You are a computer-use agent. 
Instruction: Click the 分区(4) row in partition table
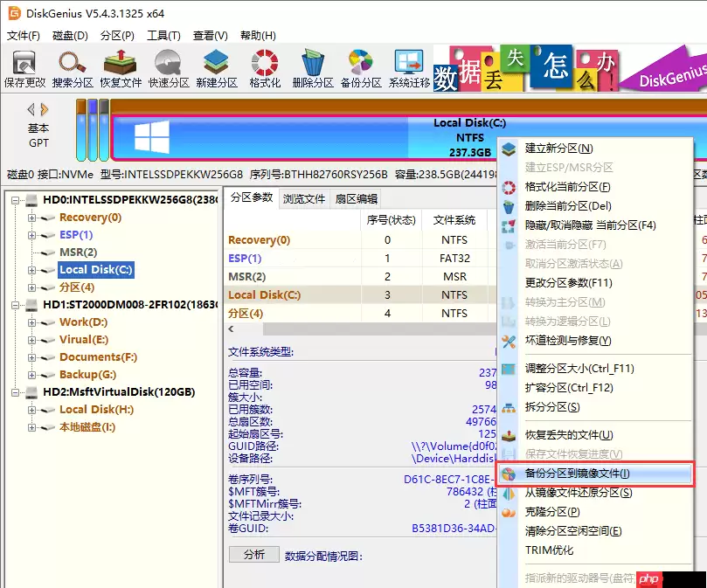360,314
